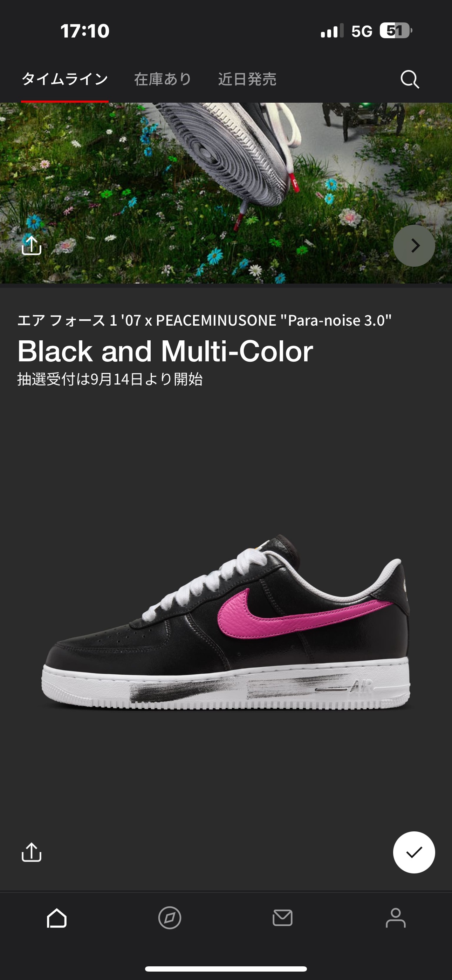Go to the home tab icon

pyautogui.click(x=57, y=918)
